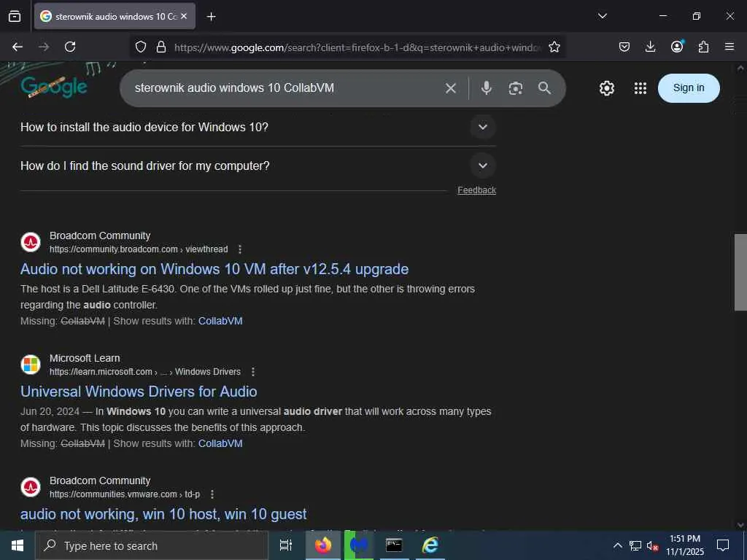Reload the current Google page
Image resolution: width=747 pixels, height=560 pixels.
70,47
